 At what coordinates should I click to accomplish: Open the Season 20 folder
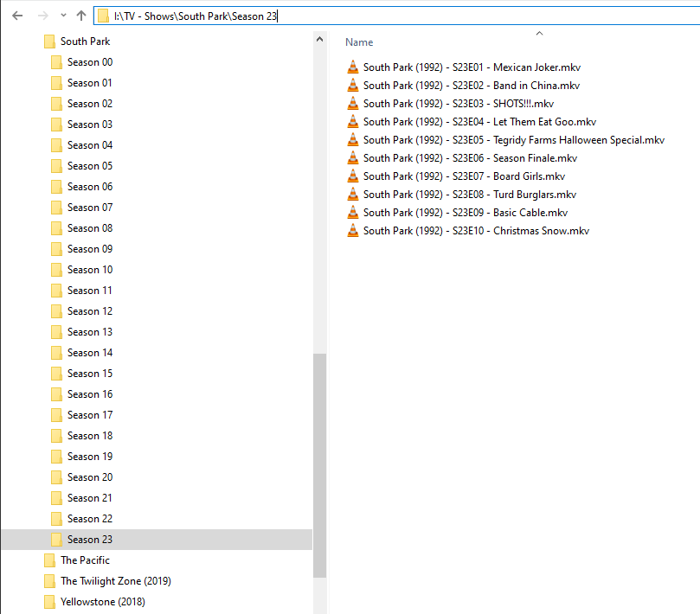[90, 477]
